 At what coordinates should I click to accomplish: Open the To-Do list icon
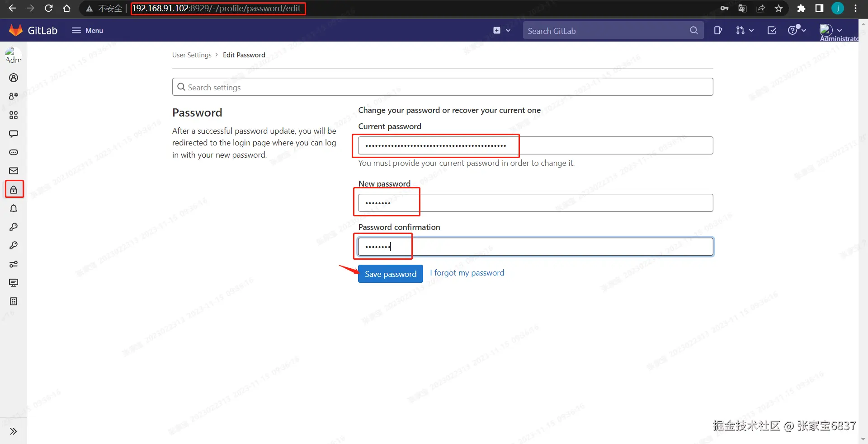pyautogui.click(x=772, y=30)
